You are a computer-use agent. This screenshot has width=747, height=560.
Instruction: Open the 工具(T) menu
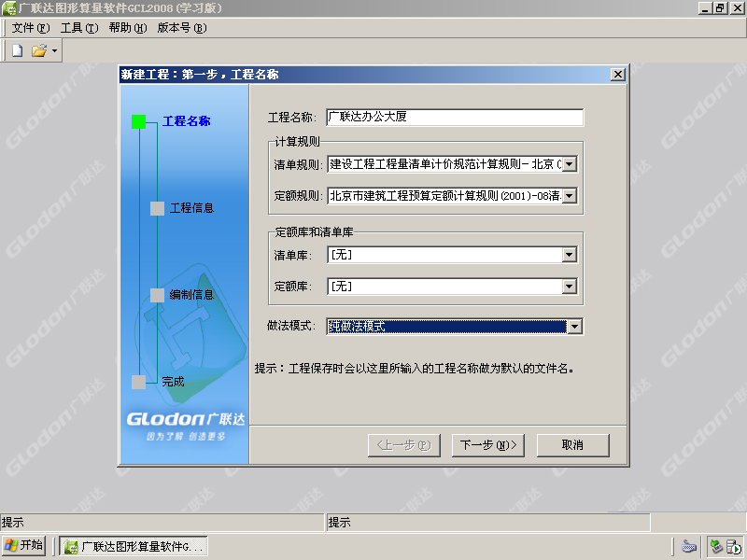[79, 28]
